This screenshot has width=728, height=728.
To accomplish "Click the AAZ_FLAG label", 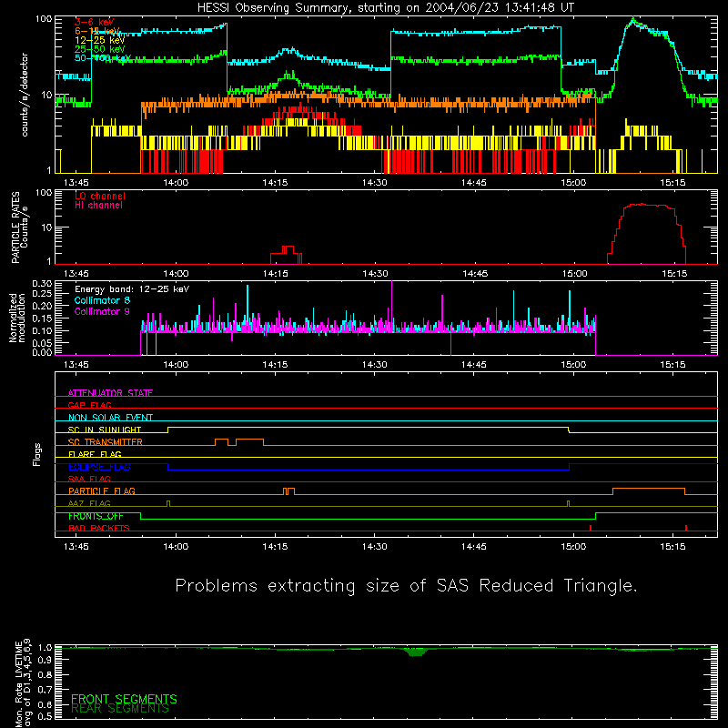I will click(x=89, y=503).
